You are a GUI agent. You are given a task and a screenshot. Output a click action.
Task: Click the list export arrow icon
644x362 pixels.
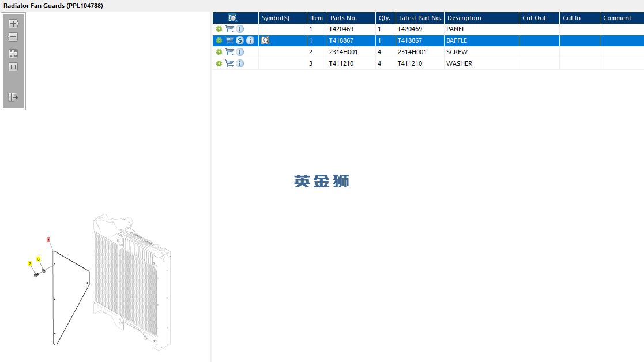(x=13, y=97)
